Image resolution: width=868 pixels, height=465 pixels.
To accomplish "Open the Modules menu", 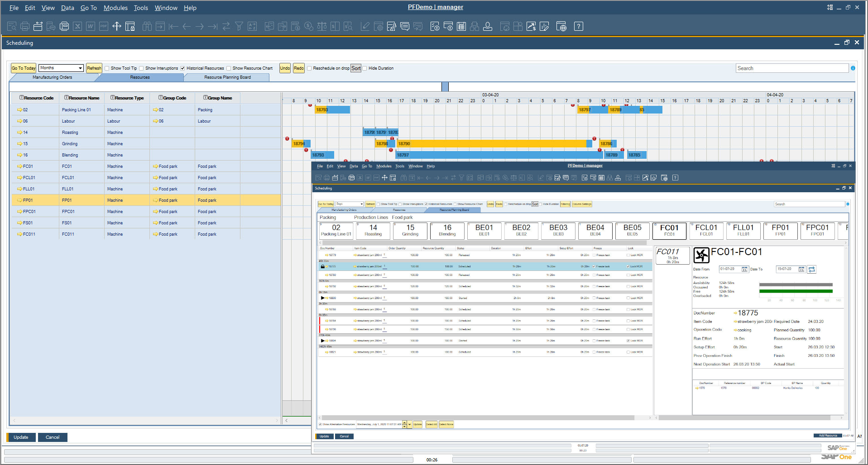I will 115,8.
